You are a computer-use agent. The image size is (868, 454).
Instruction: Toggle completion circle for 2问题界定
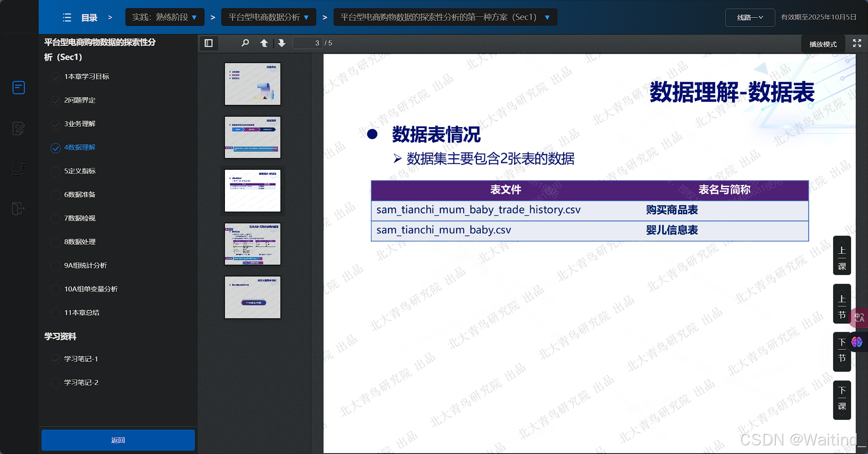[x=55, y=101]
